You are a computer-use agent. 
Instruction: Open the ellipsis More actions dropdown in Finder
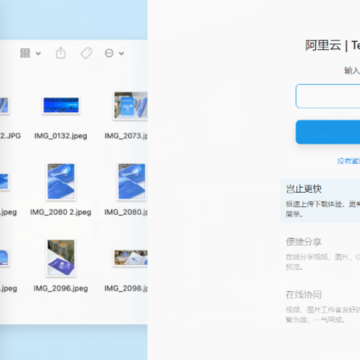[x=114, y=53]
